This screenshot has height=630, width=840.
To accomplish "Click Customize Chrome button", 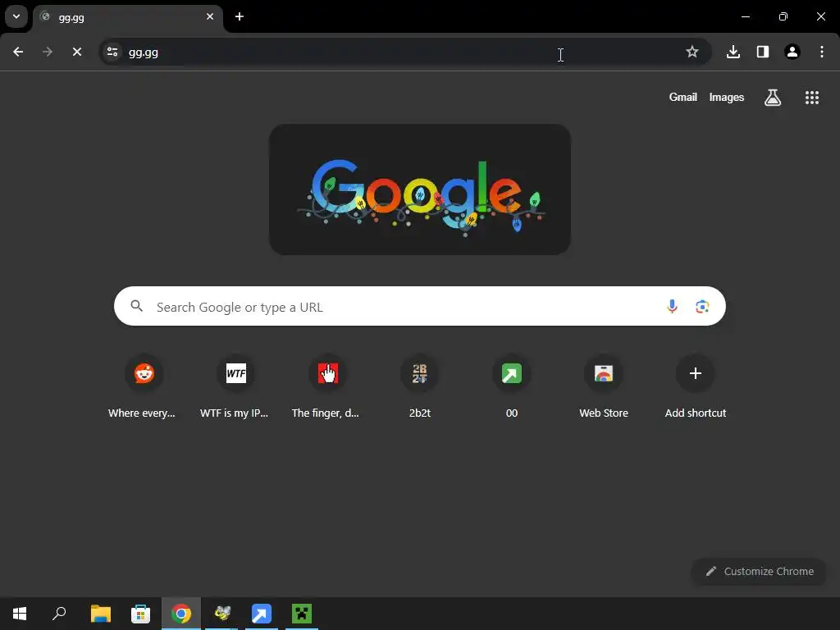I will coord(759,571).
